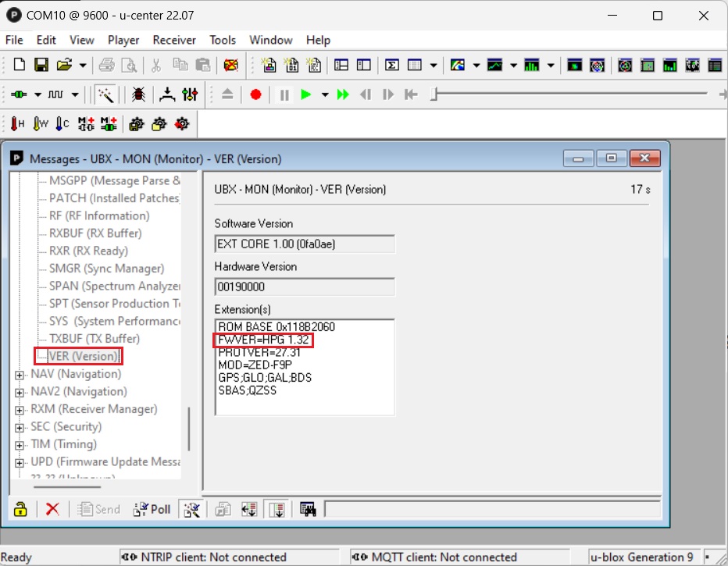Toggle the auto-poll wand button beside Poll
Image resolution: width=728 pixels, height=566 pixels.
[x=190, y=509]
